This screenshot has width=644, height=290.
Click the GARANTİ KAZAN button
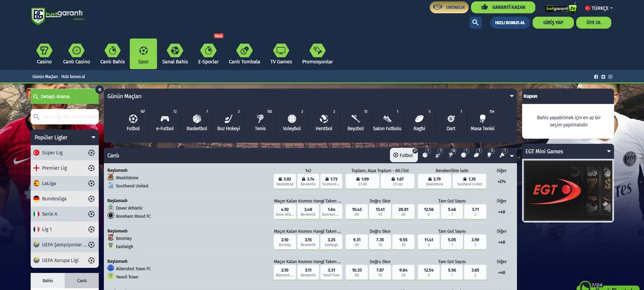click(503, 8)
